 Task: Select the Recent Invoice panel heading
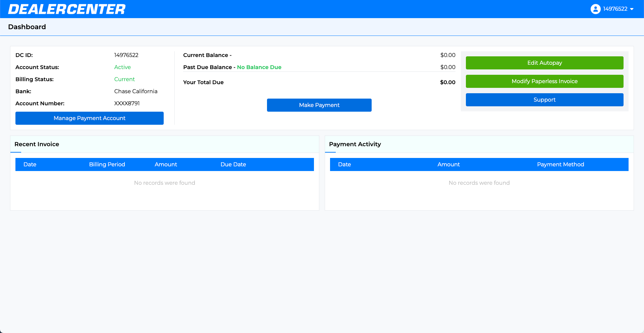37,144
